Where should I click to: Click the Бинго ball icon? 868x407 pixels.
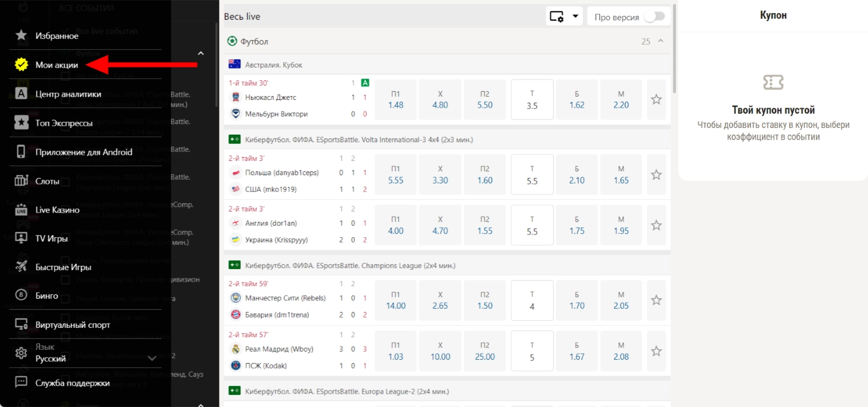(21, 295)
